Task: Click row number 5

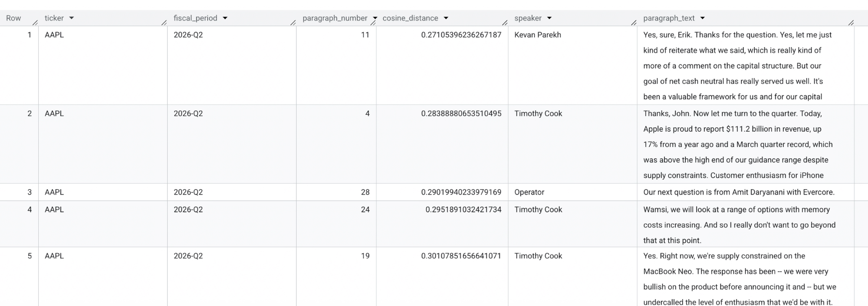Action: tap(30, 256)
